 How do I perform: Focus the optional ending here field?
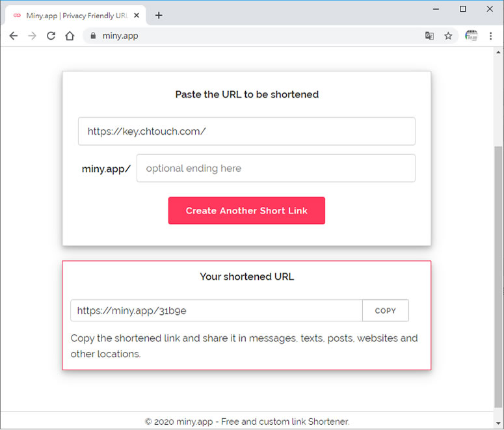(276, 168)
